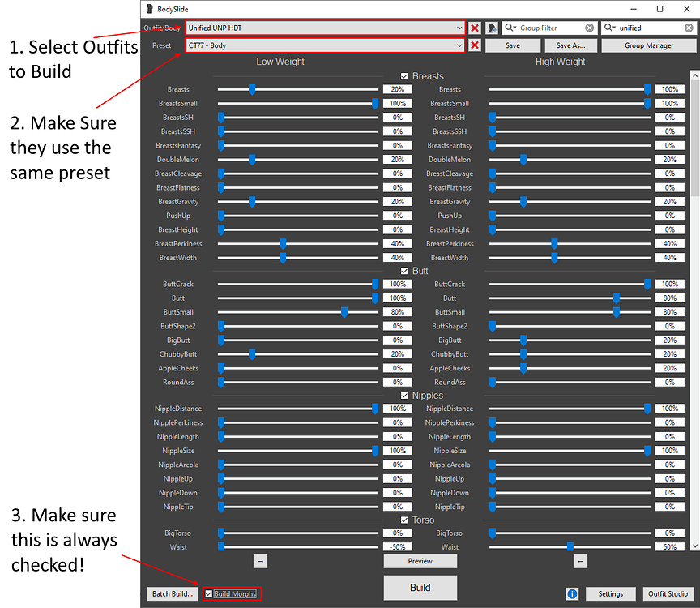Click the high weight BigButt 20% value box
This screenshot has width=700, height=608.
[x=670, y=340]
